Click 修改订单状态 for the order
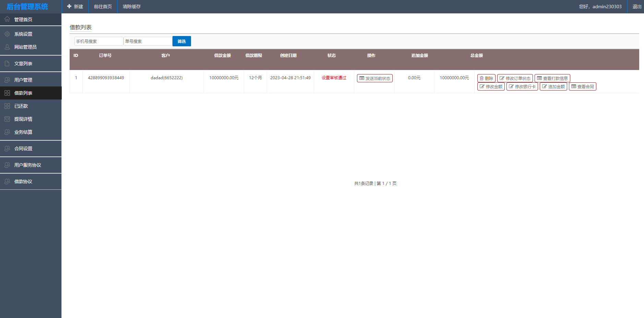Image resolution: width=644 pixels, height=318 pixels. pos(515,78)
